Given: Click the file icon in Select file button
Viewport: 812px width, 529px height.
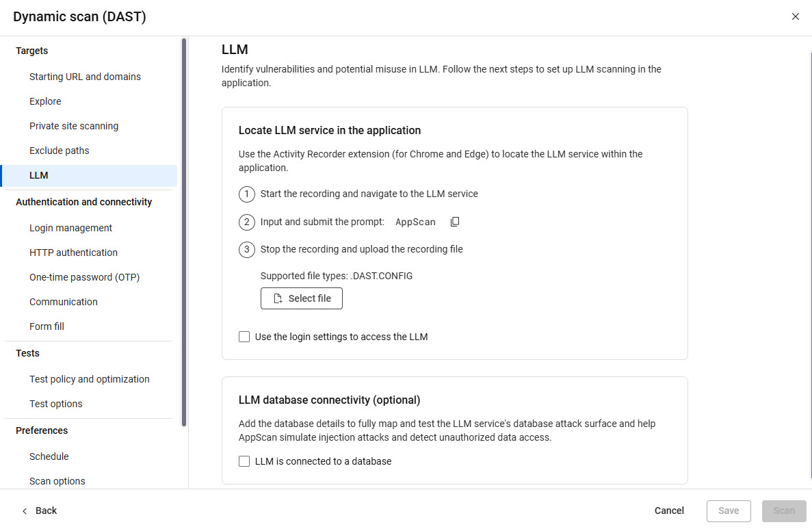Looking at the screenshot, I should (278, 298).
